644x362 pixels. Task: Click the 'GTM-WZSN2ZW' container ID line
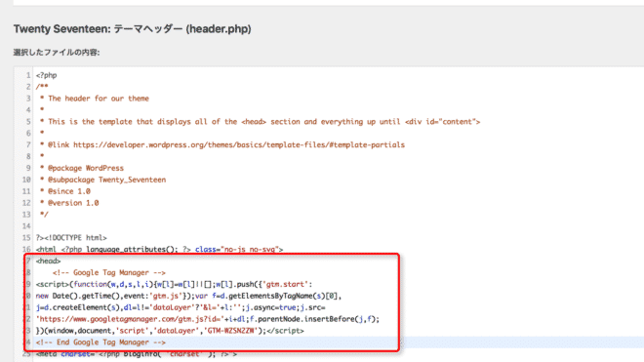click(x=170, y=331)
